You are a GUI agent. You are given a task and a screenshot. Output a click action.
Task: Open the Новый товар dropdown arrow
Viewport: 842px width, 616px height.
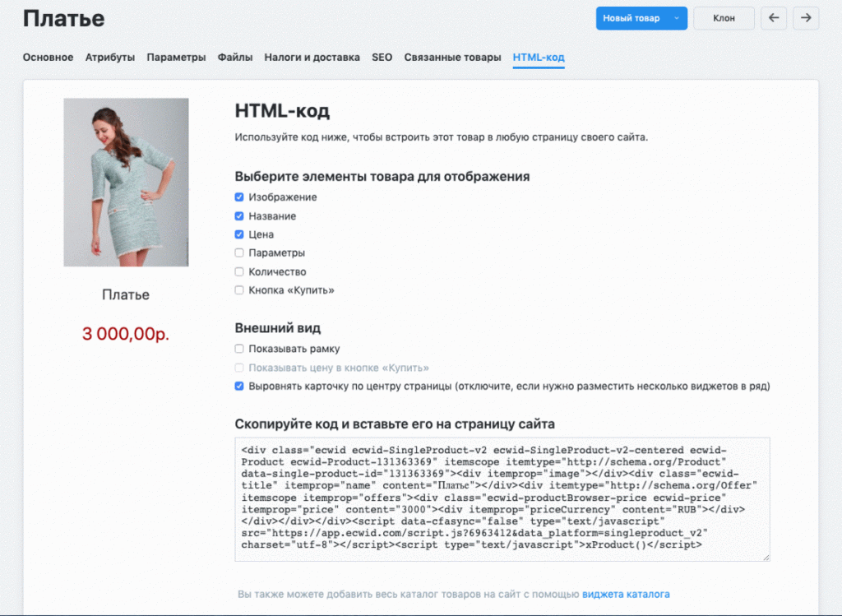677,18
